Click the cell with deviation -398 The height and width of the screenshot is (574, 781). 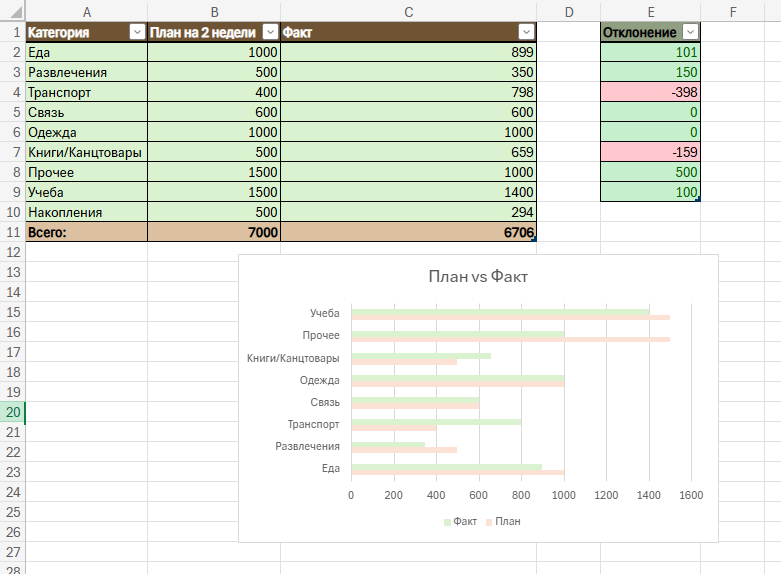(650, 92)
